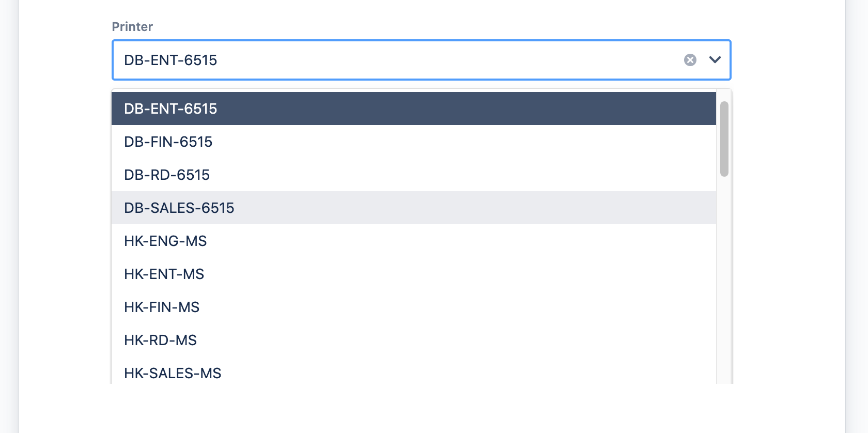Image resolution: width=868 pixels, height=433 pixels.
Task: Click the dropdown list scrollbar thumb
Action: [724, 138]
